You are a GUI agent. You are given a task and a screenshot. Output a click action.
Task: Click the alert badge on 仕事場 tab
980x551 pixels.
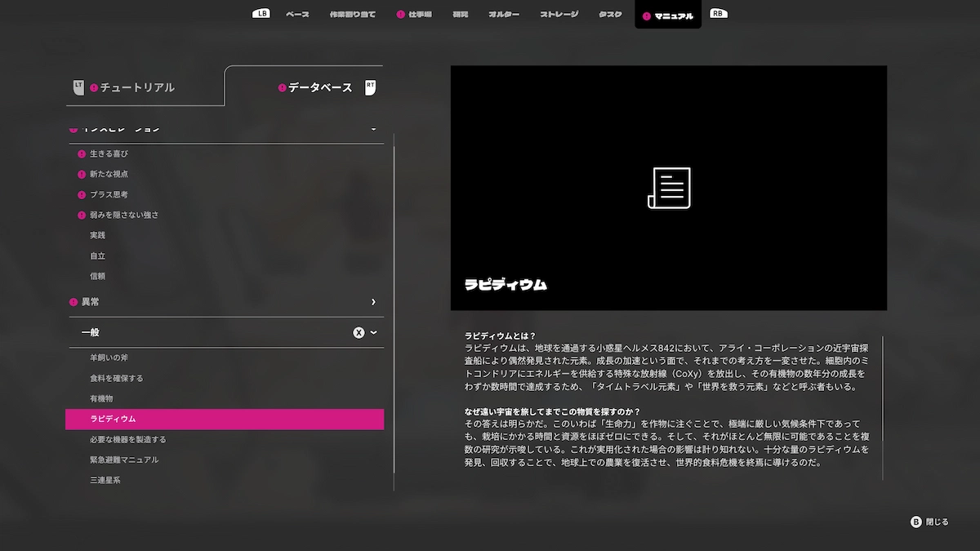(401, 15)
